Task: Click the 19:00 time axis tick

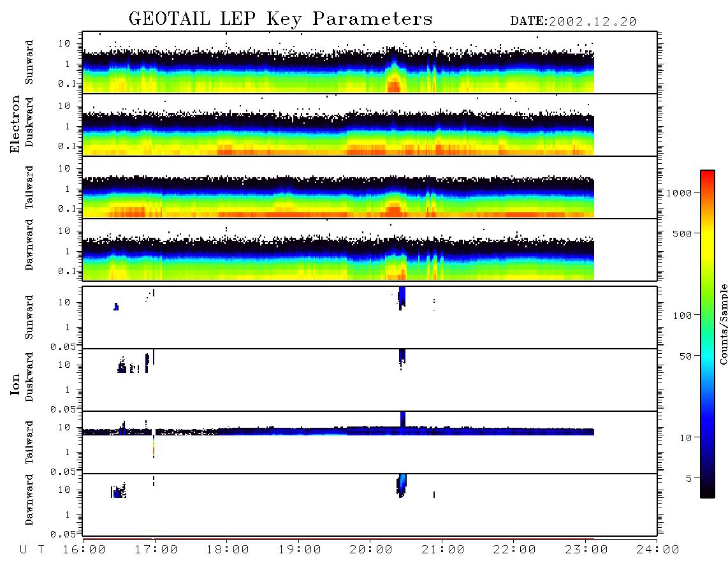Action: [x=300, y=550]
